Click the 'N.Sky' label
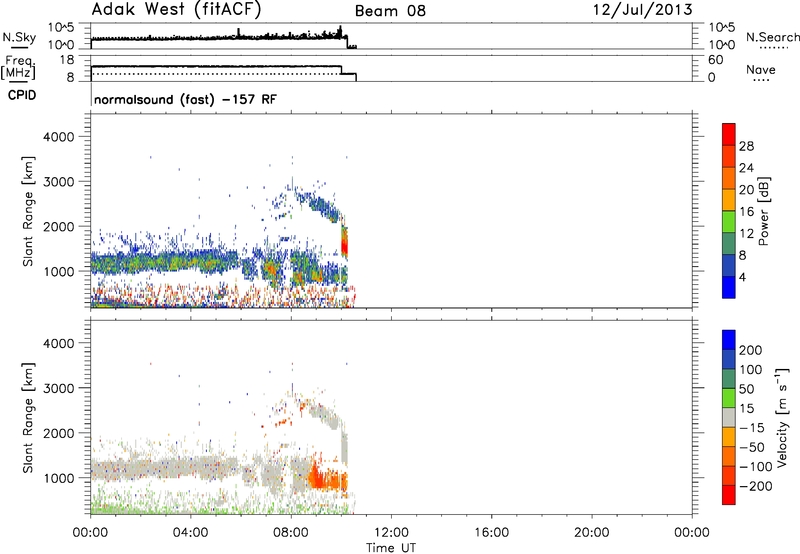This screenshot has height=554, width=800. (x=19, y=37)
